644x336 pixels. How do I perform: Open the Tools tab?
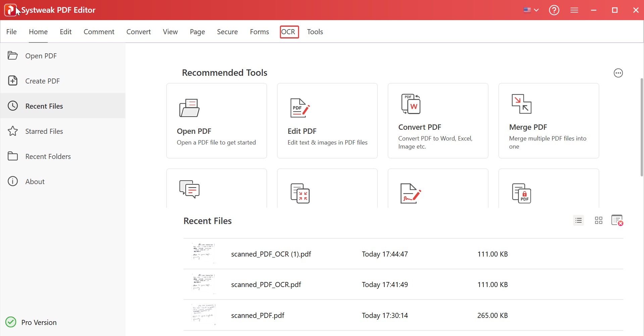coord(315,32)
